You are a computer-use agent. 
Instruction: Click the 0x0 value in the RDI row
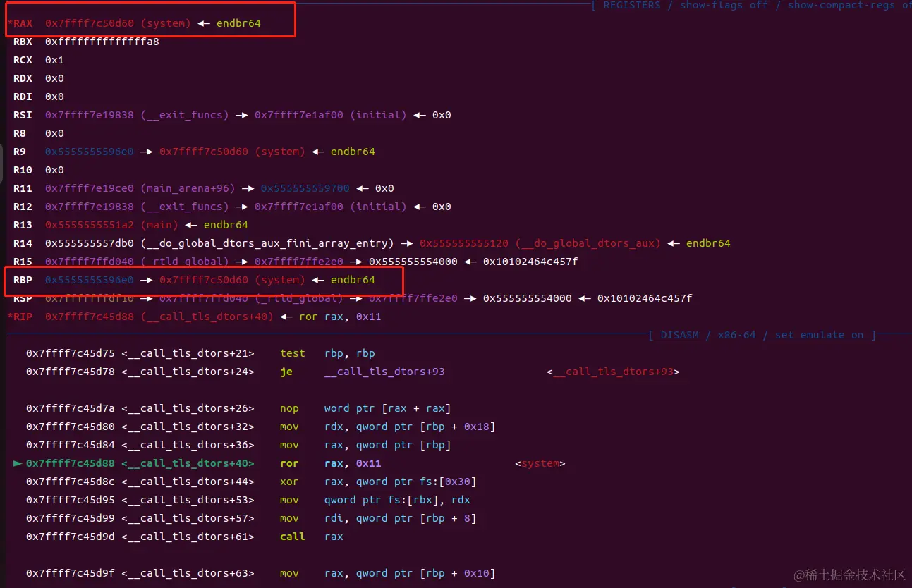click(54, 97)
